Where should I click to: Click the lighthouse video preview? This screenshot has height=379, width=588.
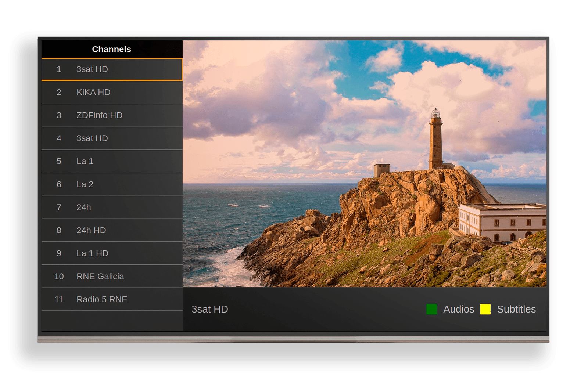click(x=365, y=163)
